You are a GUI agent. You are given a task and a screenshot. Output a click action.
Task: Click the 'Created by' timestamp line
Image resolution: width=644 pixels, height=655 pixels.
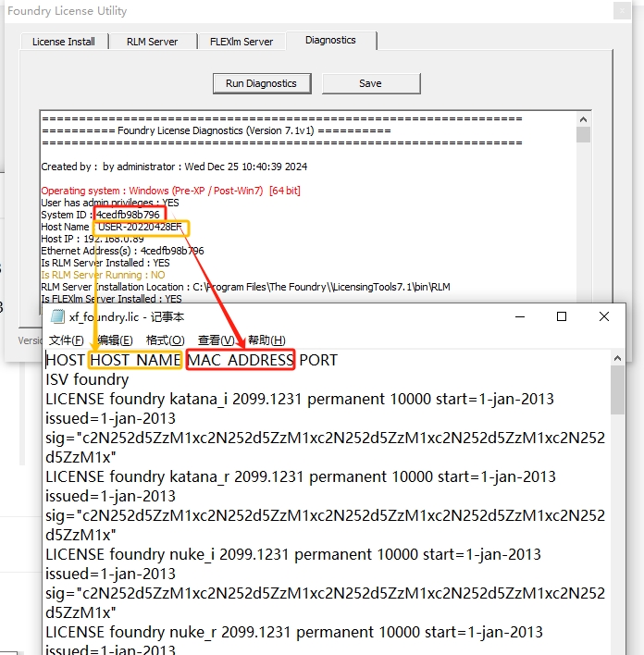tap(174, 167)
